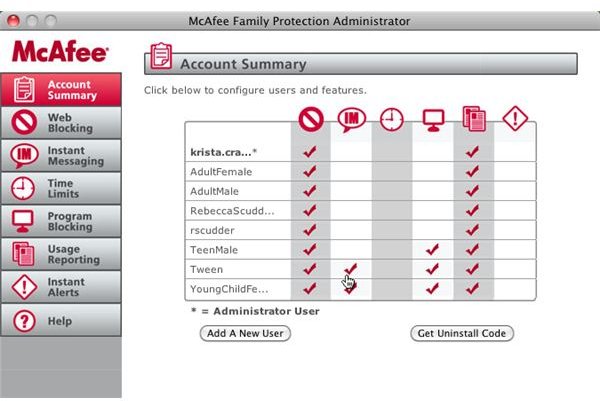Screen dimensions: 600x401
Task: Toggle TeenMale's Program Blocking checkmark
Action: (x=432, y=249)
